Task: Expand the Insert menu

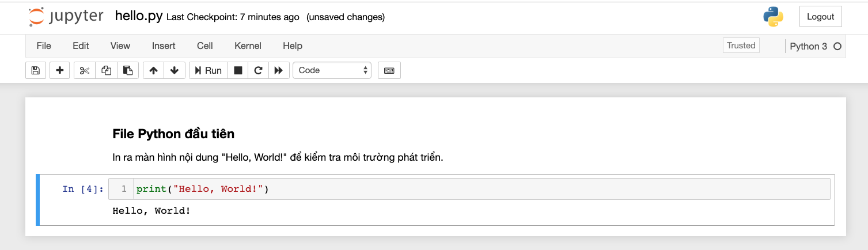Action: 164,46
